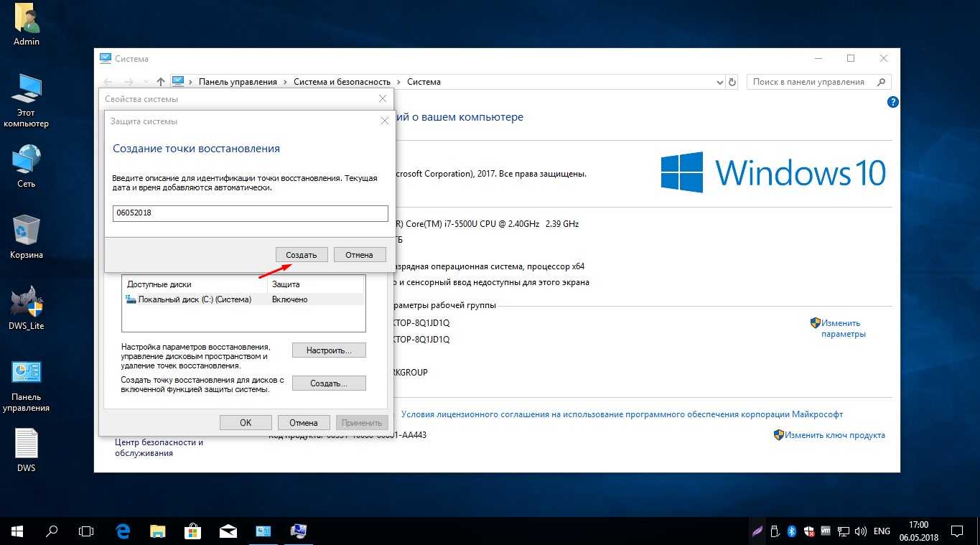Open Microsoft Store from taskbar
This screenshot has height=545, width=980.
point(192,531)
